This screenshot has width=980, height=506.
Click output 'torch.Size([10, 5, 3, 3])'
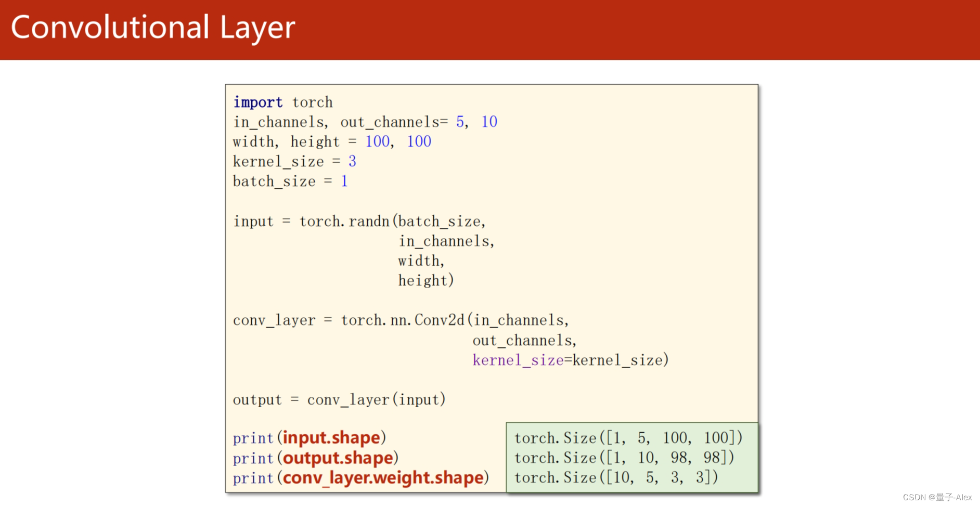(616, 477)
